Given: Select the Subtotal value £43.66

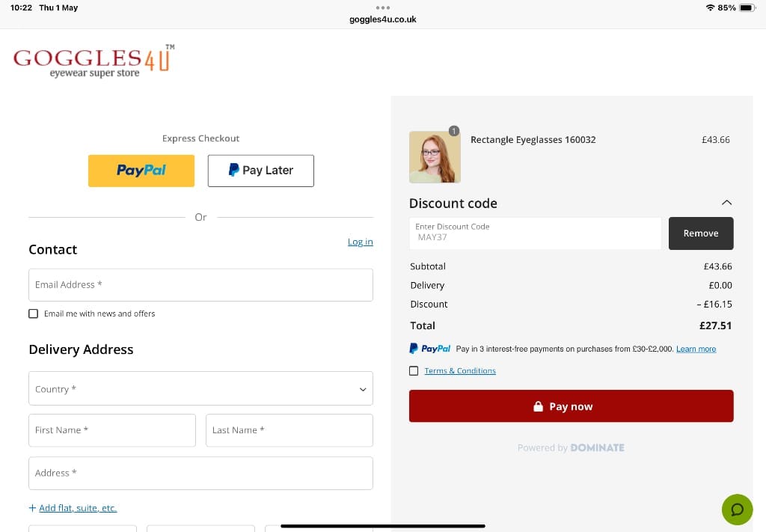Looking at the screenshot, I should click(717, 266).
